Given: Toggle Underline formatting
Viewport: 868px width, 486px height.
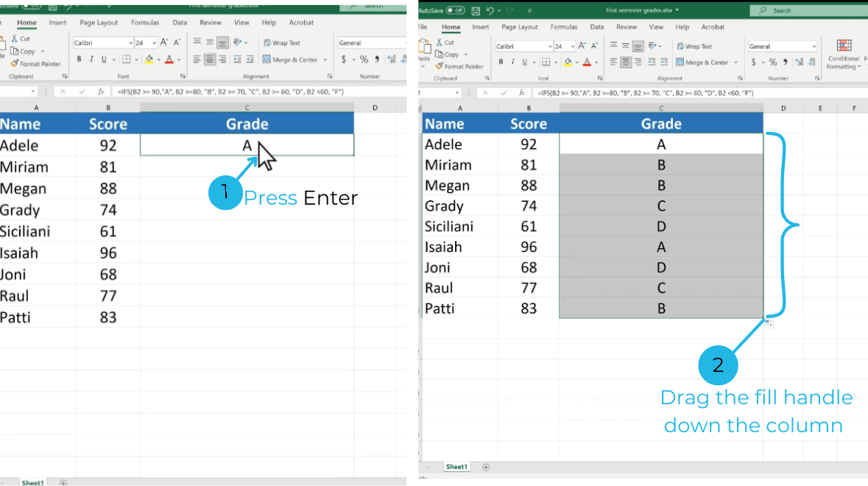Looking at the screenshot, I should pyautogui.click(x=524, y=61).
